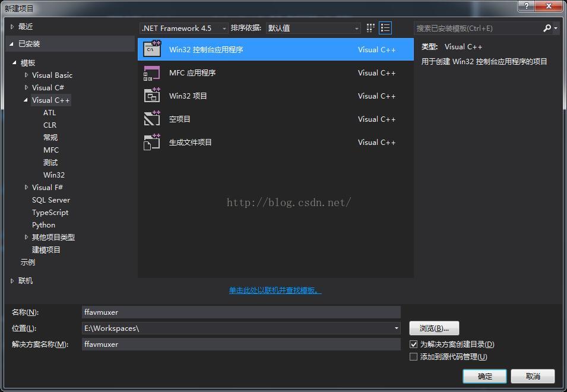
Task: Select the 空项目 row label
Action: (x=180, y=119)
